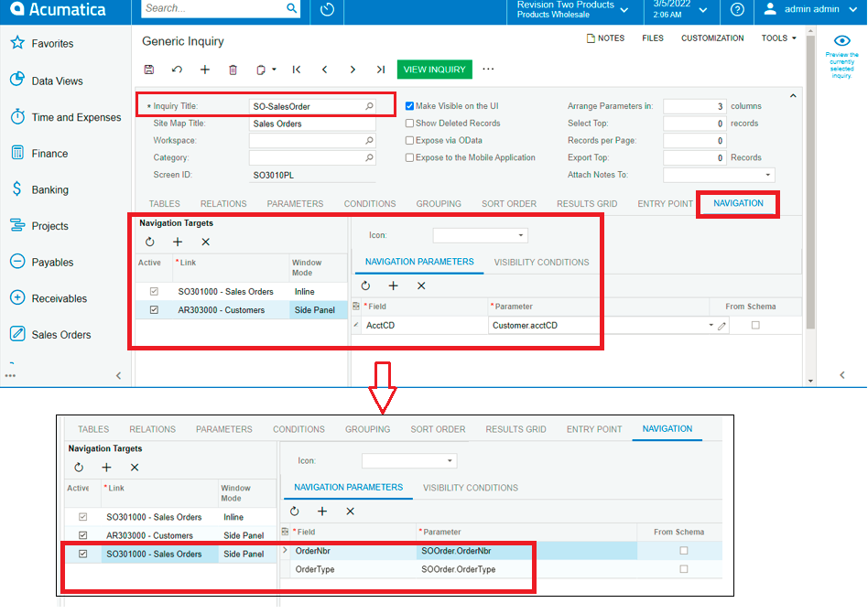Open the admin admin user menu

(x=810, y=9)
